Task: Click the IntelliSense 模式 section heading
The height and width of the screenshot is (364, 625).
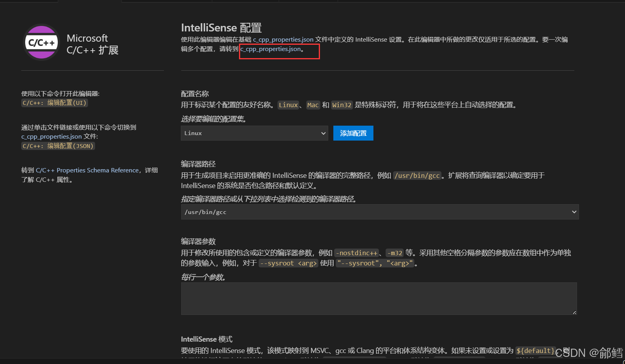Action: [x=207, y=339]
